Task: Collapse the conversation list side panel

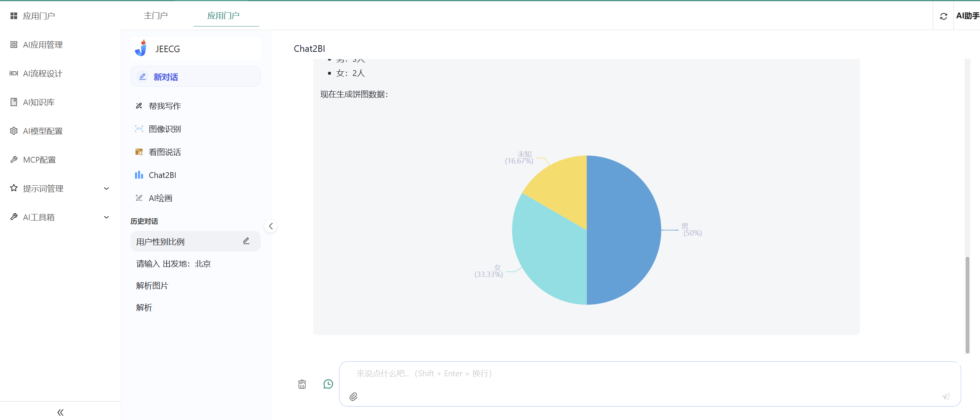Action: point(271,226)
